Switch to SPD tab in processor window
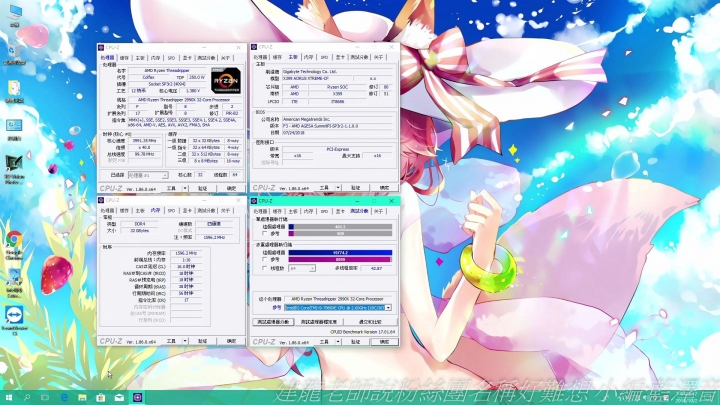The height and width of the screenshot is (405, 720). [x=171, y=58]
